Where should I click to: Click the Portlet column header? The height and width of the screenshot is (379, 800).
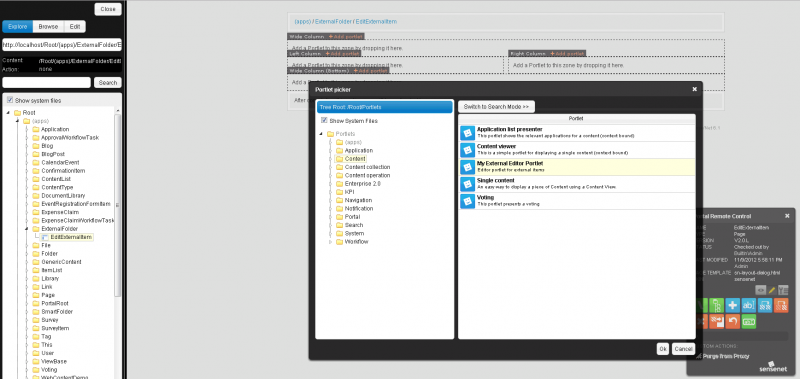coord(577,118)
